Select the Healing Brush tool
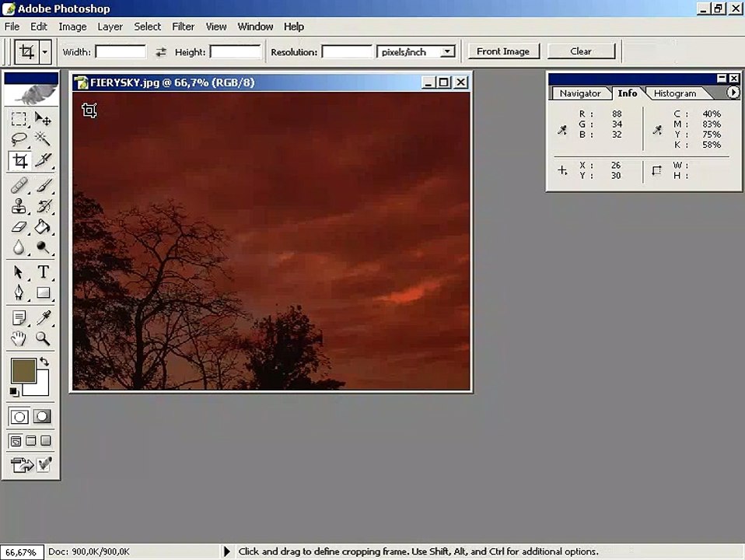The height and width of the screenshot is (560, 745). click(x=19, y=185)
